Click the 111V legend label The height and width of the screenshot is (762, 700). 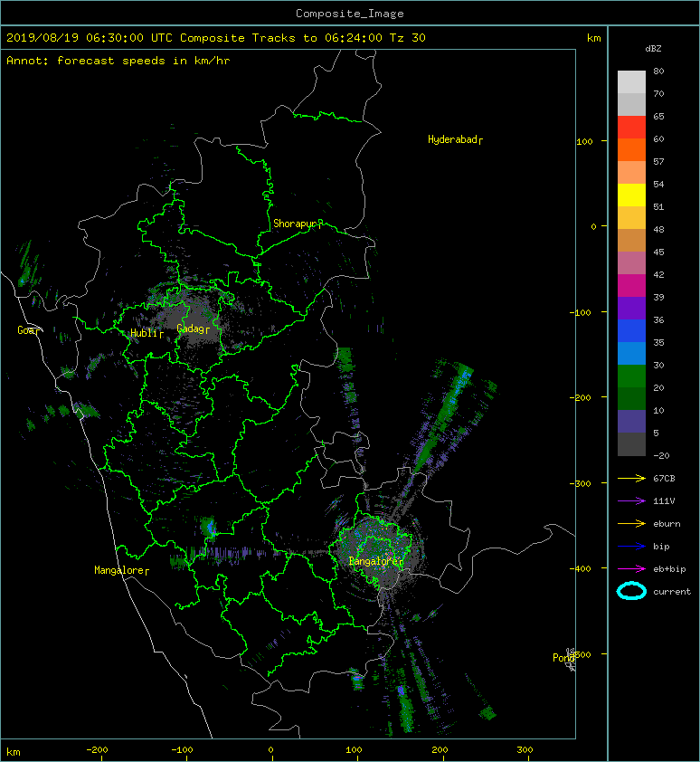(x=664, y=501)
